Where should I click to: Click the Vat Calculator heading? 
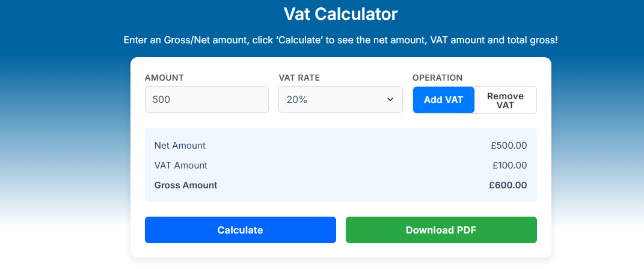(340, 13)
